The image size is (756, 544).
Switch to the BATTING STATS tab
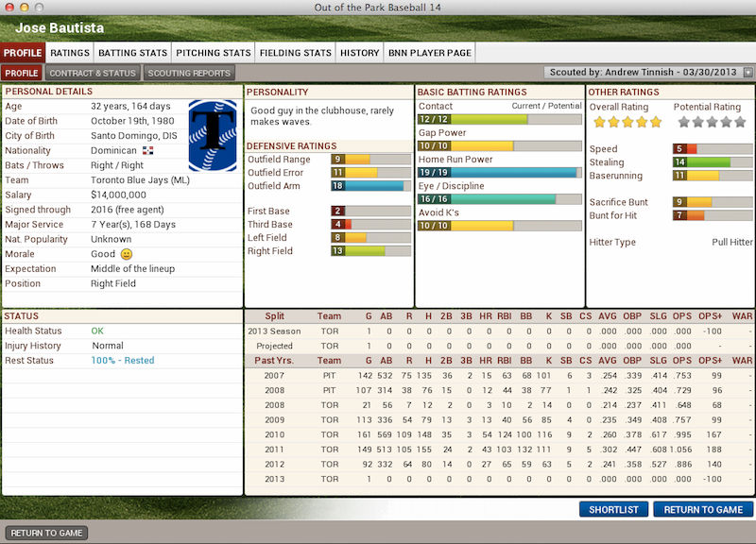(x=132, y=53)
